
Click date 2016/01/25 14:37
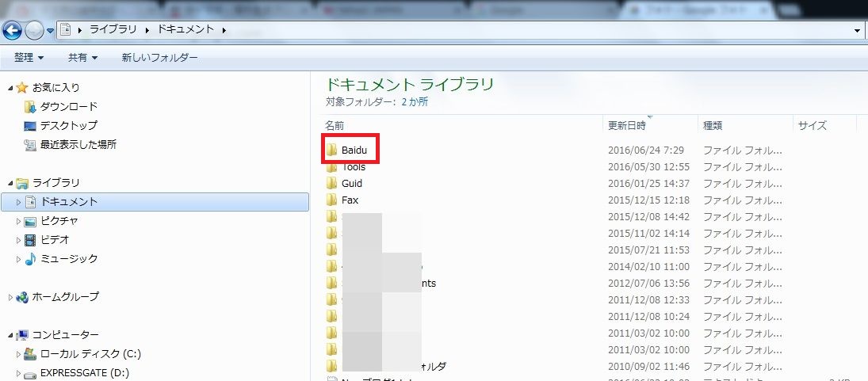tap(648, 183)
